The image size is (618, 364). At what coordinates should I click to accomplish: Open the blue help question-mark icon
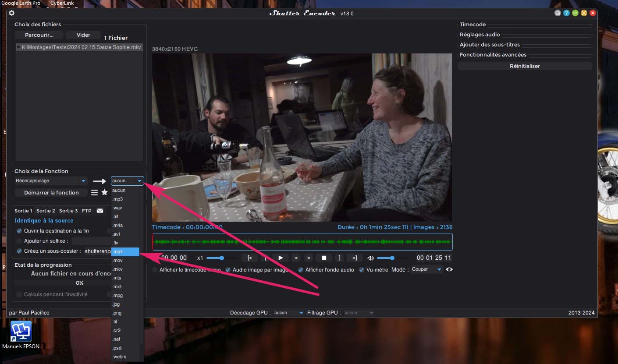pos(566,13)
